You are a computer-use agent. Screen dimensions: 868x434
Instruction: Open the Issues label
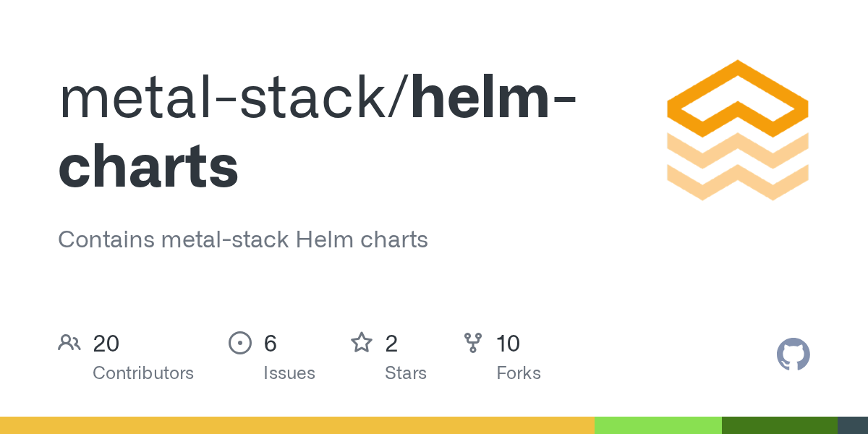pos(289,373)
